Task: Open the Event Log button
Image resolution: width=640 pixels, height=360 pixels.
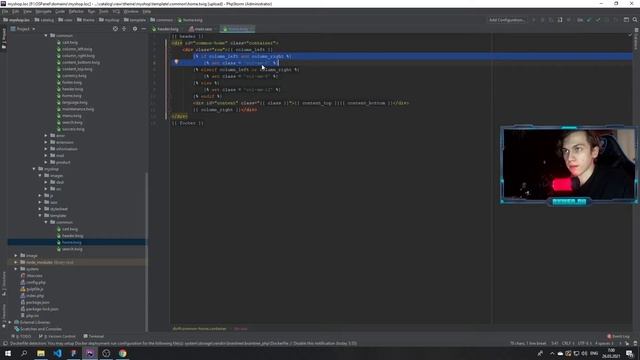Action: (618, 336)
